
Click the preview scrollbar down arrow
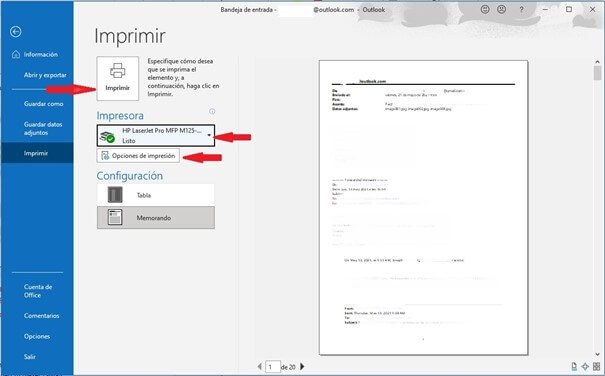(x=597, y=354)
